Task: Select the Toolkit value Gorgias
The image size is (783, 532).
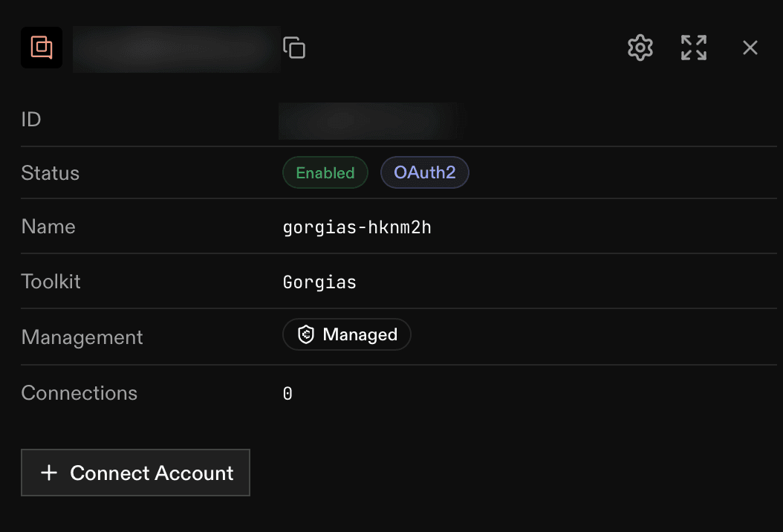Action: [x=319, y=282]
